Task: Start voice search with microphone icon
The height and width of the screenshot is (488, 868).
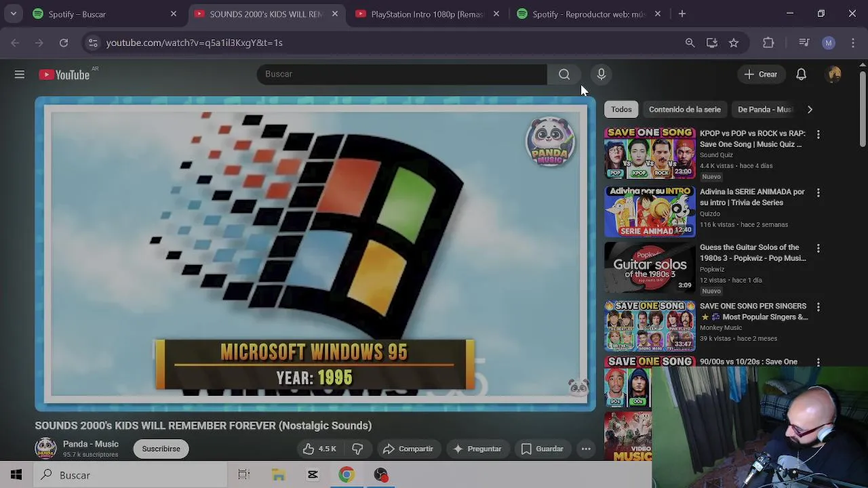Action: [601, 74]
